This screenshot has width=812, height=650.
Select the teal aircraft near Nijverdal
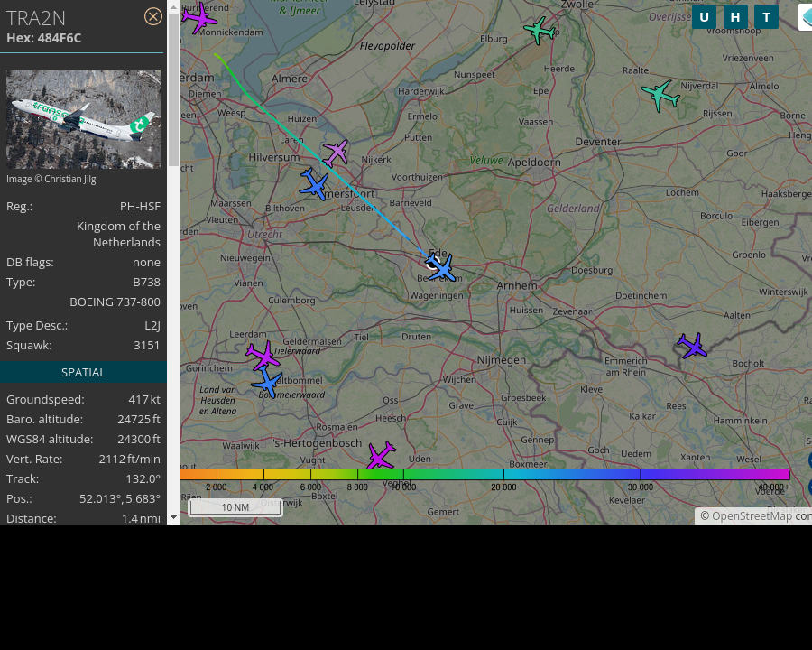click(x=660, y=95)
